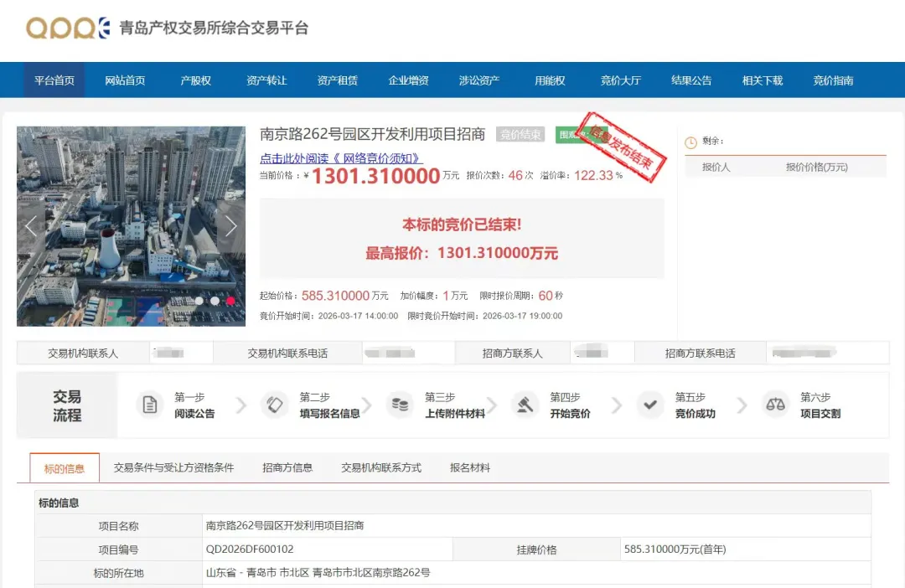Select the red active carousel dot

coord(231,301)
